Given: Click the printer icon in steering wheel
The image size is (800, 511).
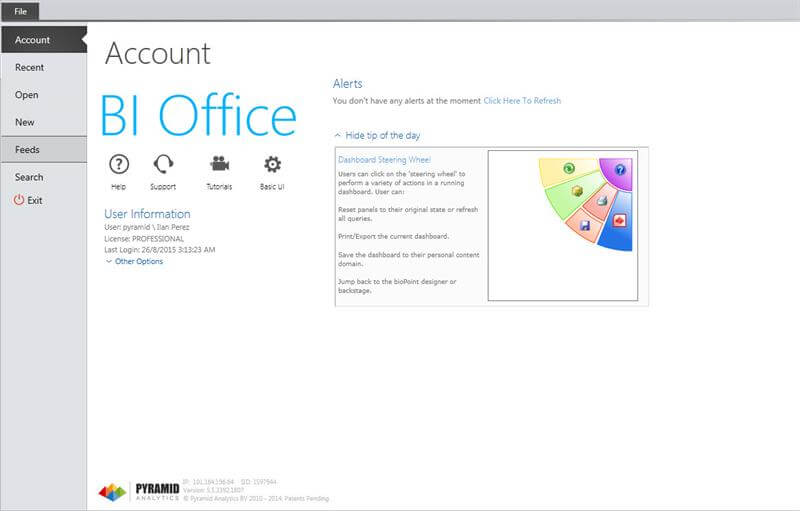Looking at the screenshot, I should (x=602, y=200).
